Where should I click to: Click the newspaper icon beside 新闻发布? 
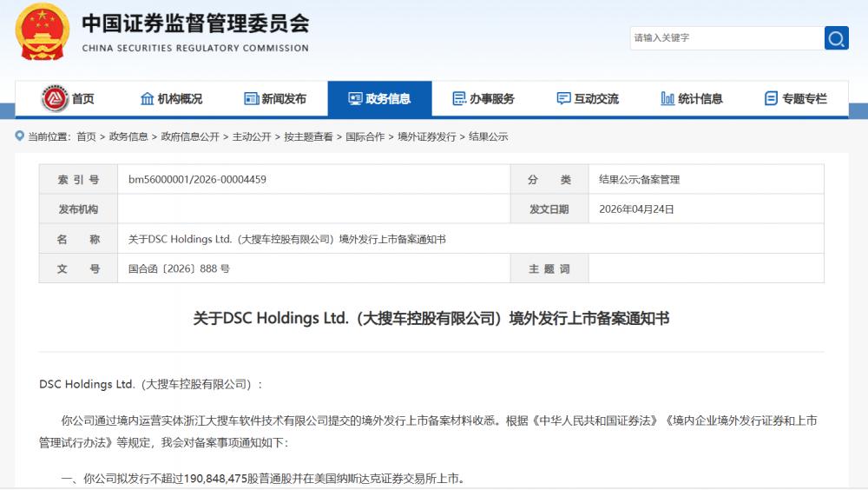[x=252, y=99]
